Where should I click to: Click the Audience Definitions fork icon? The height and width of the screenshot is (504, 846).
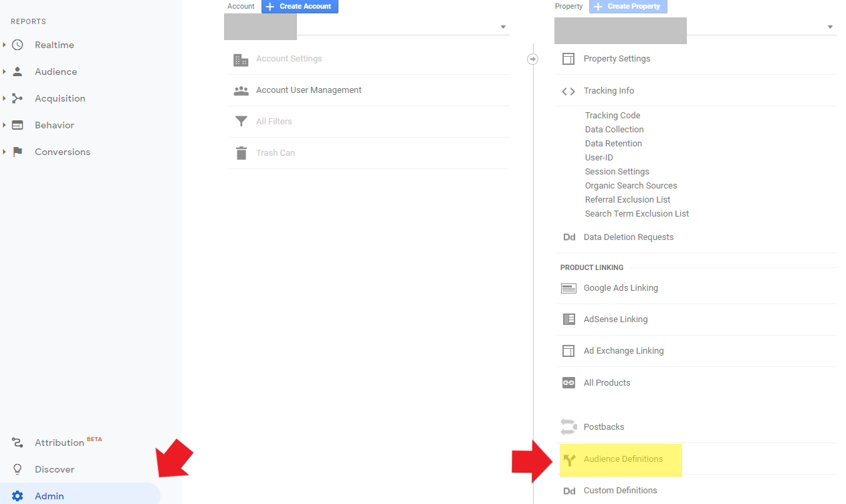tap(569, 459)
